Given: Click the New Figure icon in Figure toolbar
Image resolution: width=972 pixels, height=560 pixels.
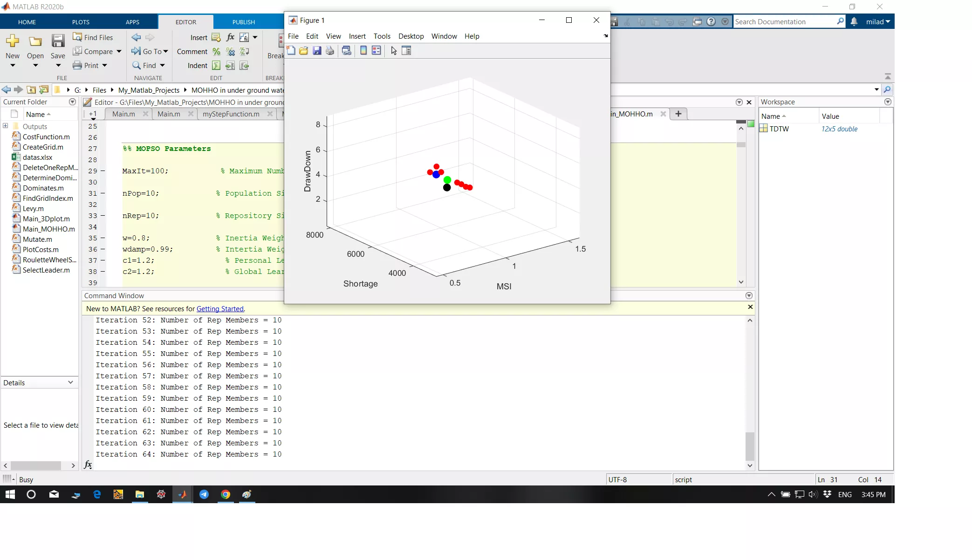Looking at the screenshot, I should pos(291,51).
